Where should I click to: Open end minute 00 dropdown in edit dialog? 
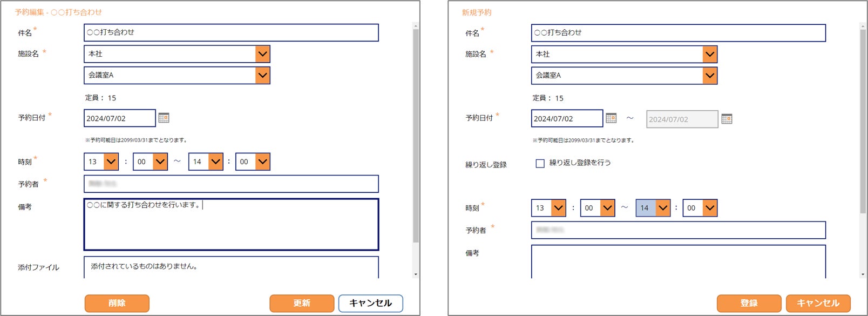click(x=262, y=162)
